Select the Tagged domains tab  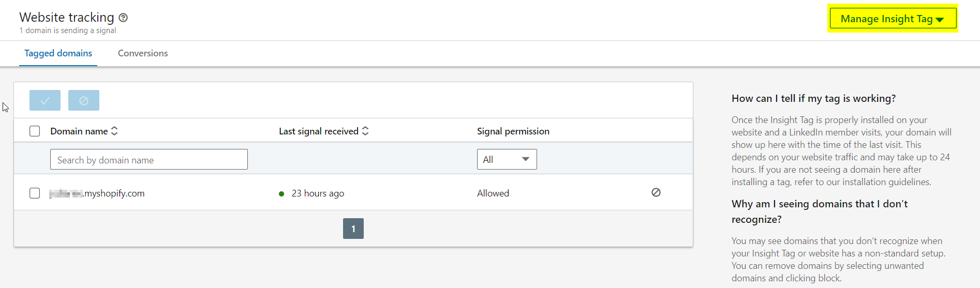58,53
